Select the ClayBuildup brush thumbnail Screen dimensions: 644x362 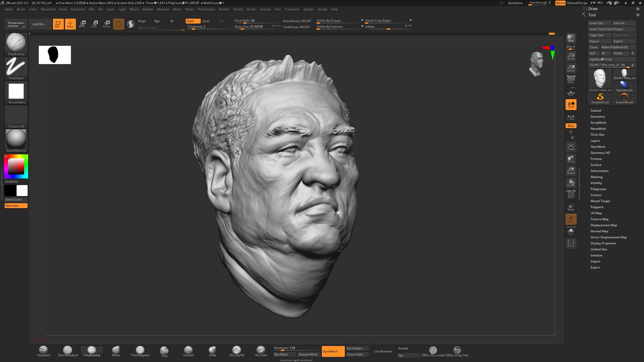[16, 43]
